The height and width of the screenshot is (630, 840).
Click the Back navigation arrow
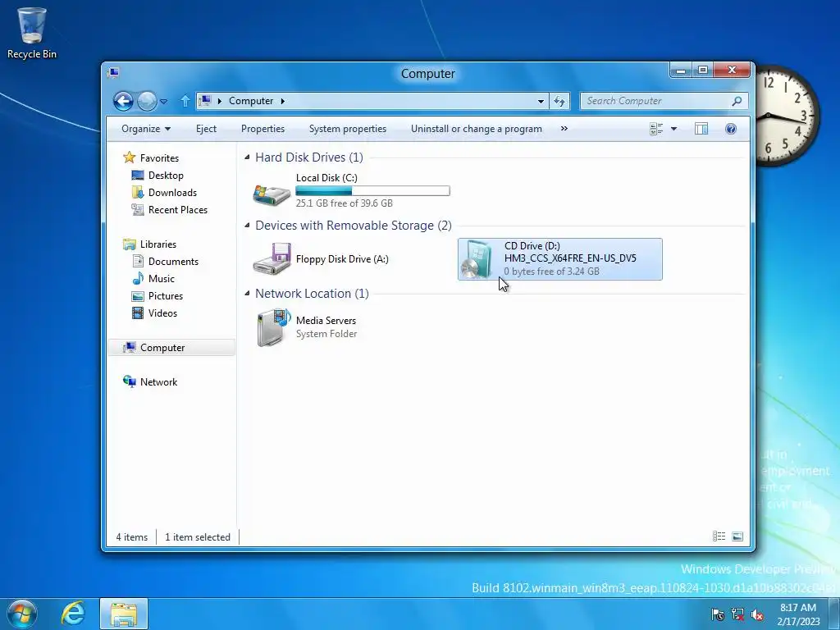[123, 101]
